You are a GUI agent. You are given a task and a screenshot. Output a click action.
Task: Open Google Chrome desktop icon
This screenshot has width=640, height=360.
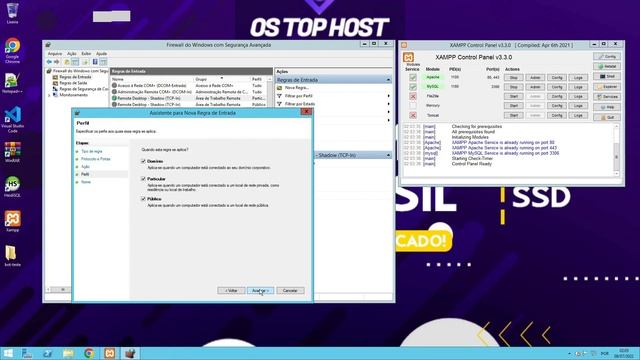click(12, 50)
